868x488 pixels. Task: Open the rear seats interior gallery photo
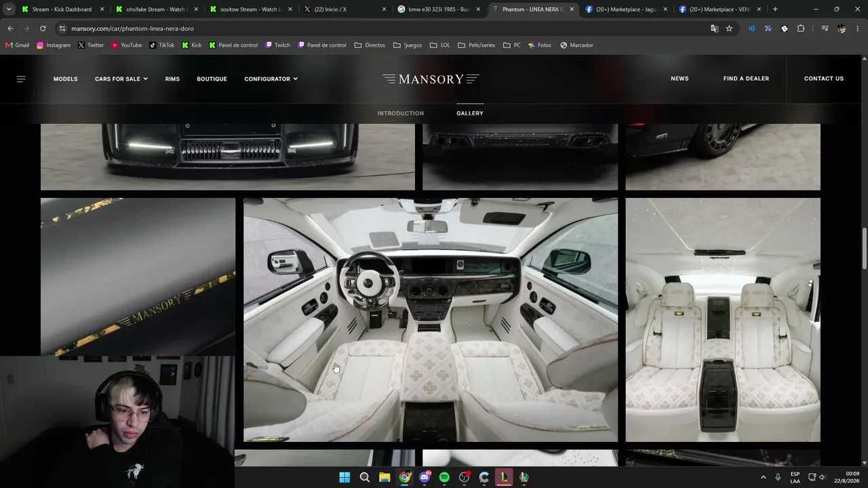[x=723, y=320]
